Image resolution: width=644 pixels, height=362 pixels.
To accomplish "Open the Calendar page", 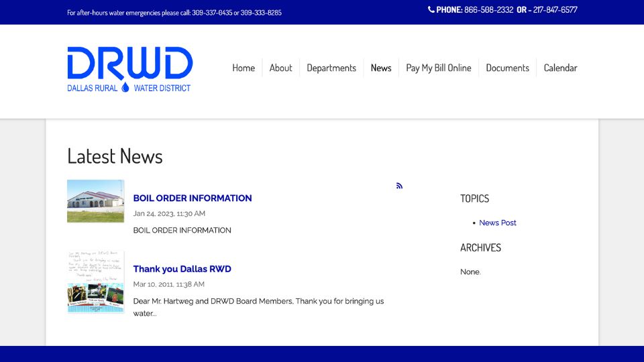I will (x=560, y=68).
